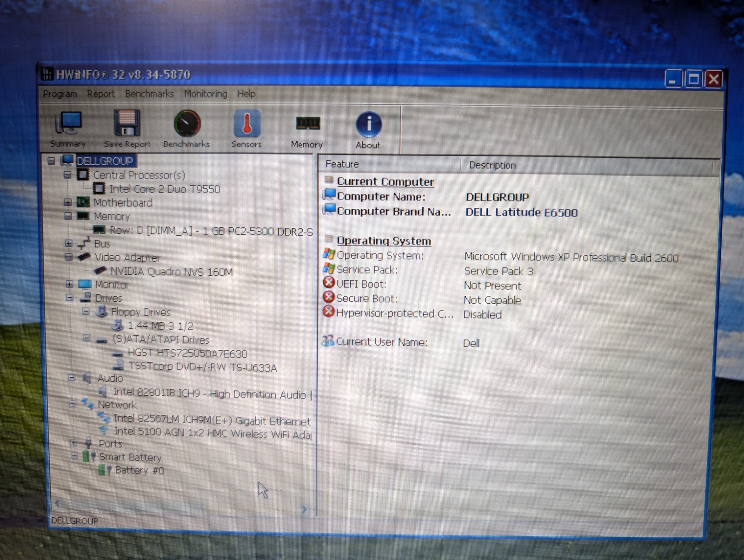This screenshot has height=560, width=744.
Task: Click the Intel Core 2 Duo CPU icon
Action: (99, 188)
